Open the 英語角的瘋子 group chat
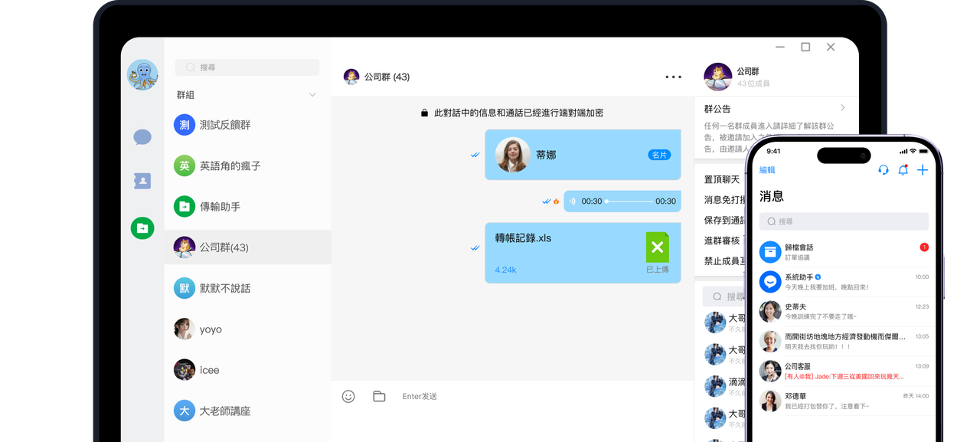The height and width of the screenshot is (442, 980). [x=247, y=165]
